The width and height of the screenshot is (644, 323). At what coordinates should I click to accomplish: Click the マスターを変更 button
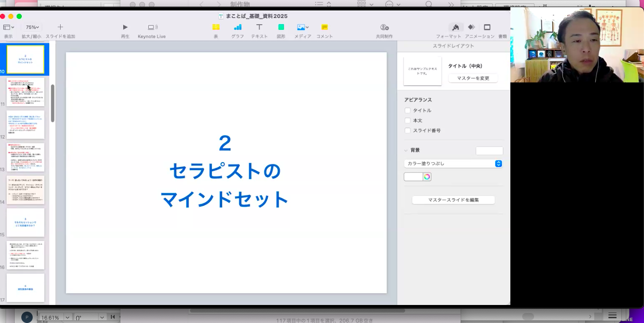click(x=473, y=78)
